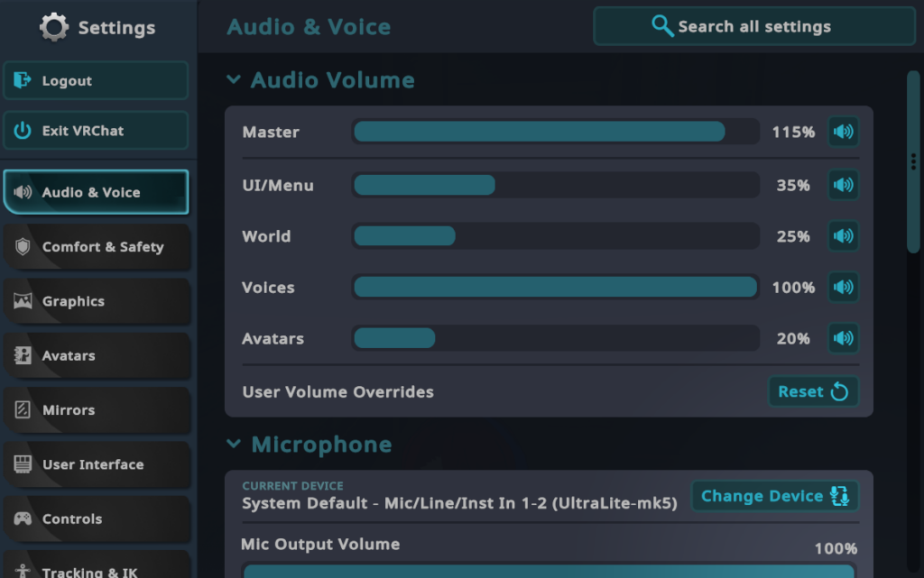Mute the Voices volume speaker icon
Screen dimensions: 924x578
coord(844,288)
